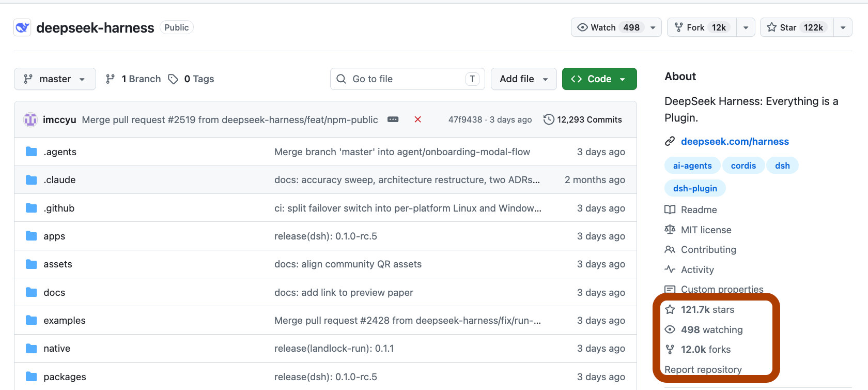Open commit hash 47f9438
The height and width of the screenshot is (390, 868).
(465, 119)
